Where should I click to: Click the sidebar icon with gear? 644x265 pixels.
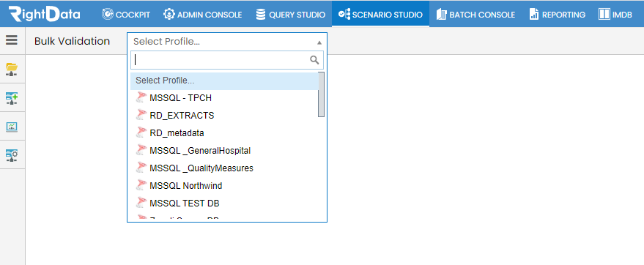point(12,155)
